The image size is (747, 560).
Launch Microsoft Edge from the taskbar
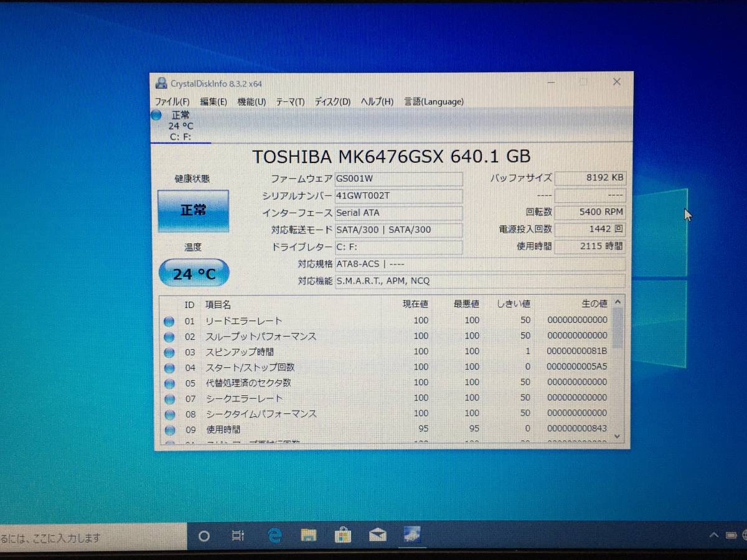pyautogui.click(x=274, y=536)
